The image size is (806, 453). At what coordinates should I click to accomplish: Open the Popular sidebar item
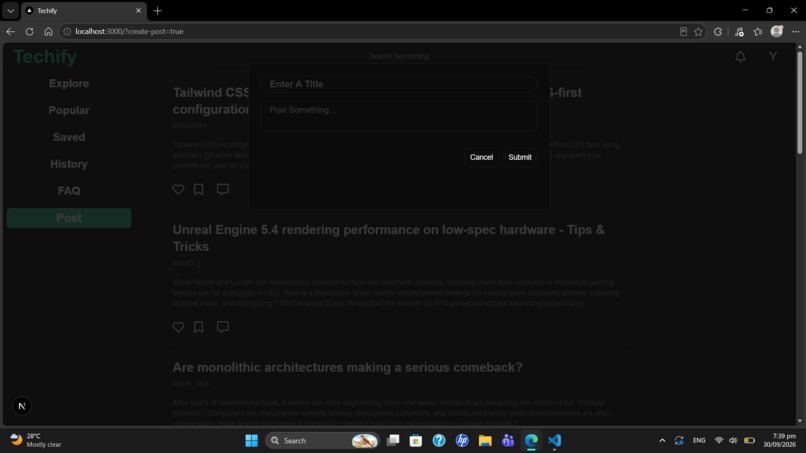pyautogui.click(x=69, y=110)
